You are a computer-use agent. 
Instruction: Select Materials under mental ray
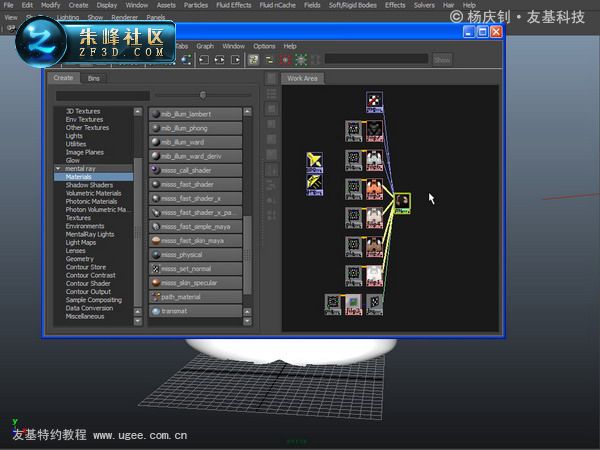[x=93, y=177]
